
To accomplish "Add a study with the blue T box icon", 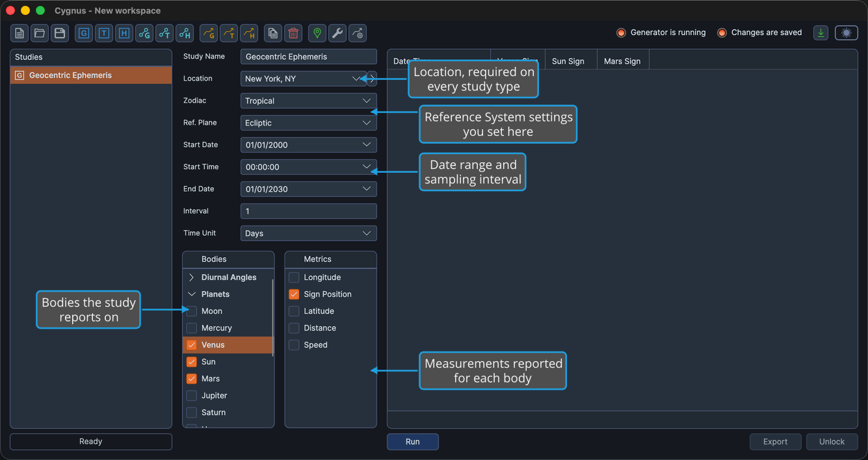I will pos(104,33).
